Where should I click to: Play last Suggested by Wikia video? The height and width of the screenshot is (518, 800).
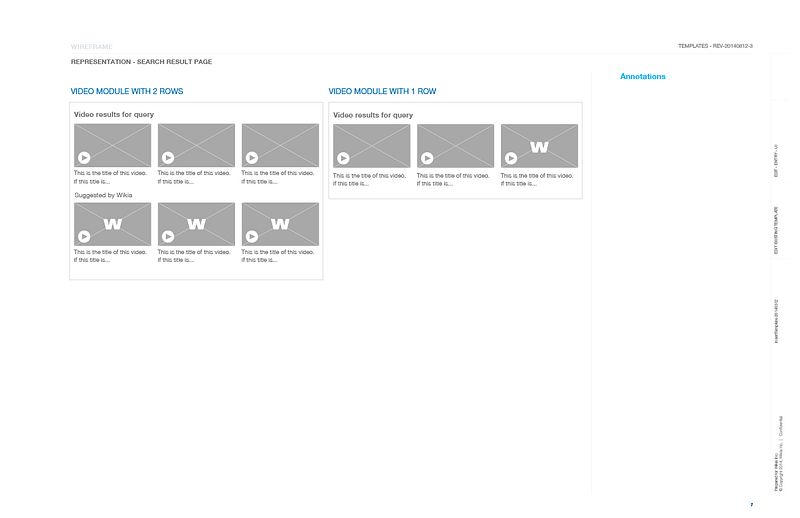pos(252,236)
